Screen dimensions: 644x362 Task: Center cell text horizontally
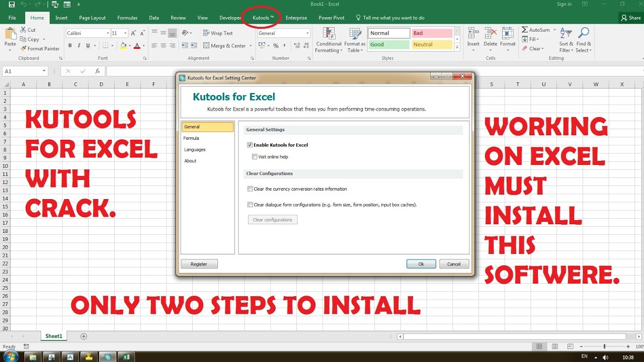tap(164, 46)
